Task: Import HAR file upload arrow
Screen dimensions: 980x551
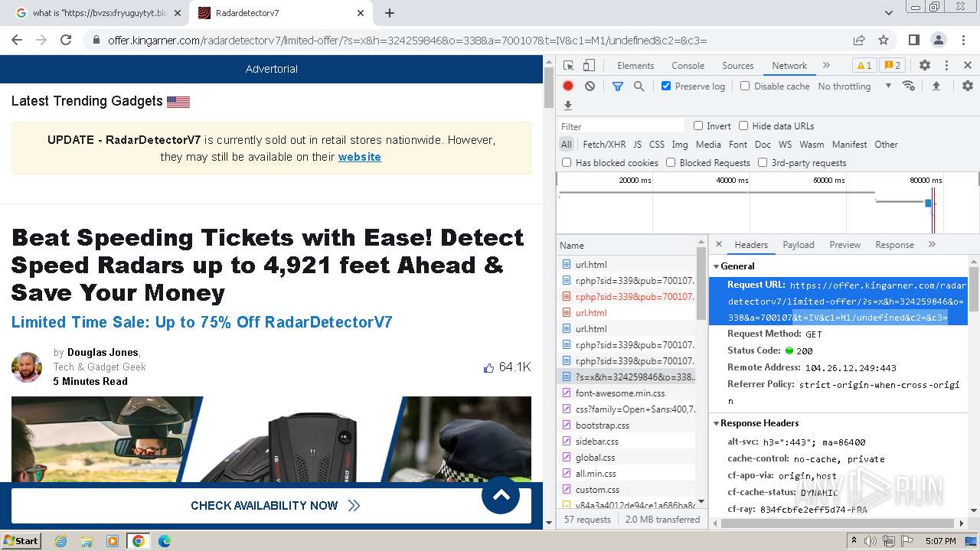Action: click(x=936, y=86)
